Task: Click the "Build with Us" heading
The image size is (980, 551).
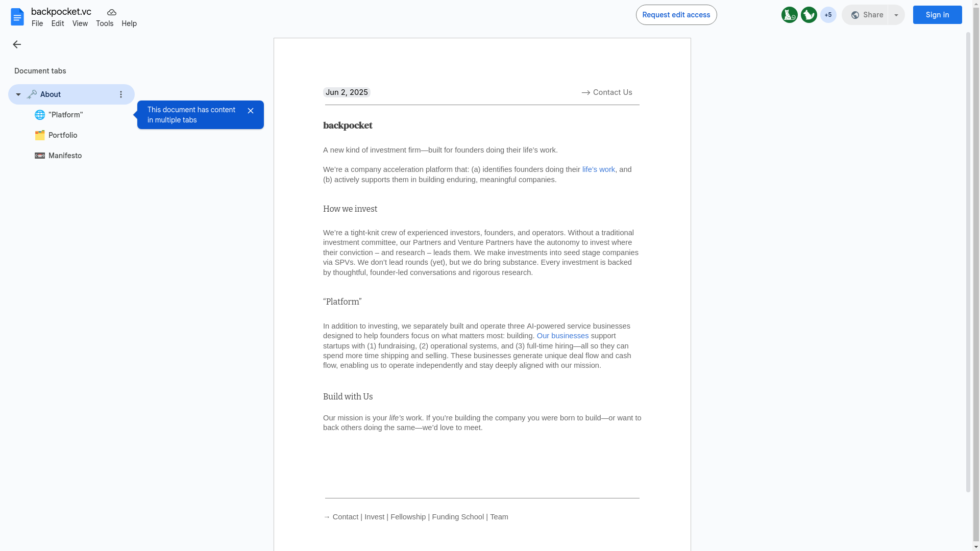Action: (x=348, y=397)
